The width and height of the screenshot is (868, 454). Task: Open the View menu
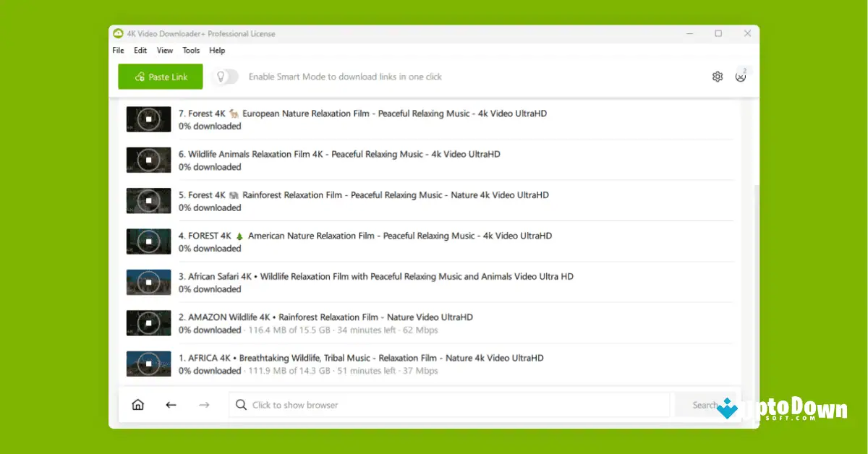(x=165, y=50)
